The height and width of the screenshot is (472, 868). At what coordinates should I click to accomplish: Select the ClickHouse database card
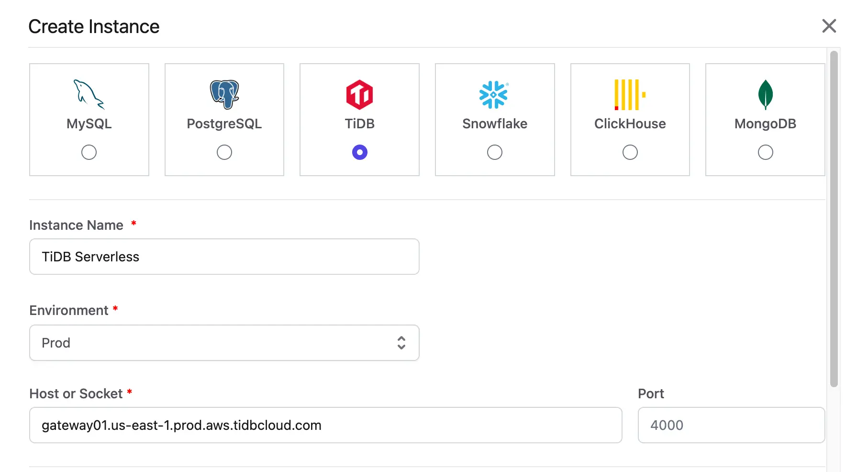point(629,120)
